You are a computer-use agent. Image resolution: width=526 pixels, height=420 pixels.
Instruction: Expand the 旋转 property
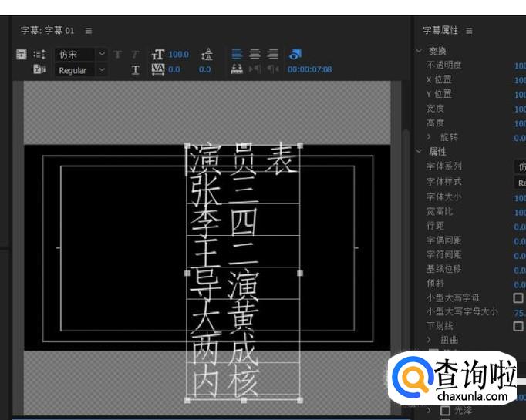(x=429, y=136)
